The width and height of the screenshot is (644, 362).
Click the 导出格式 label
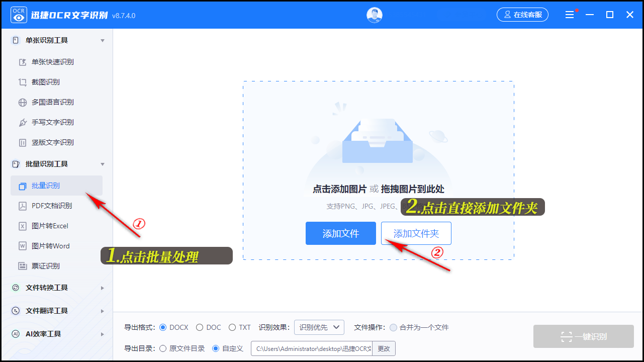(140, 327)
